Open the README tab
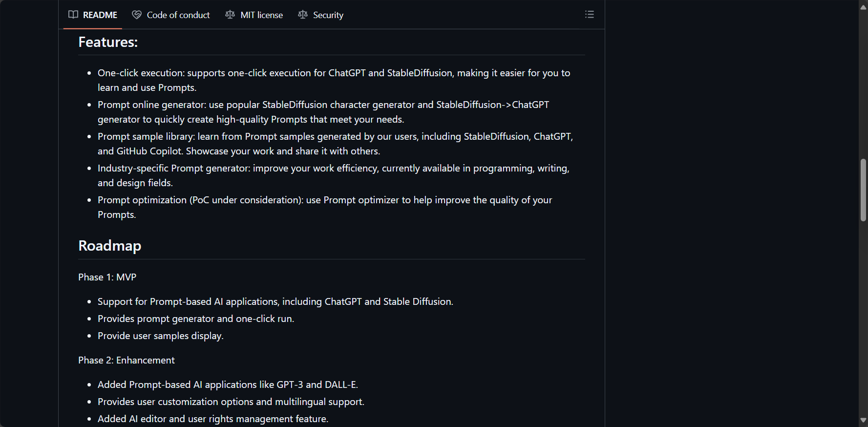The width and height of the screenshot is (868, 427). click(x=93, y=15)
